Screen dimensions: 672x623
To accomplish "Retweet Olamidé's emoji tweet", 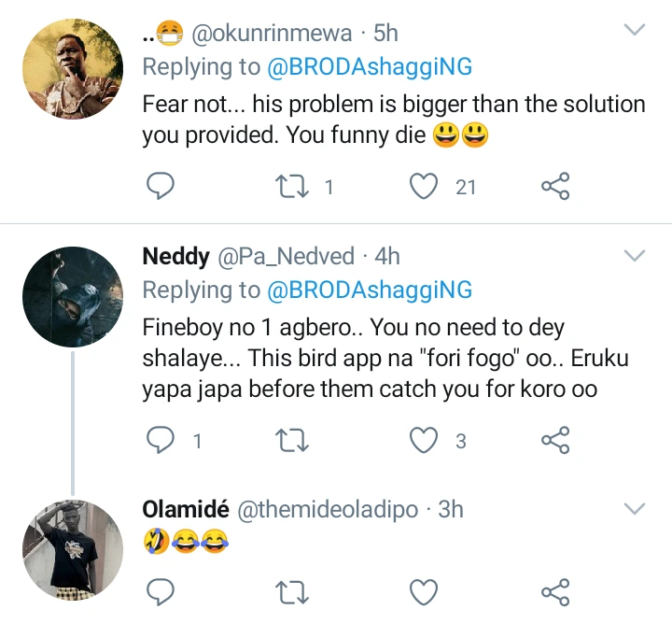I will coord(294,591).
